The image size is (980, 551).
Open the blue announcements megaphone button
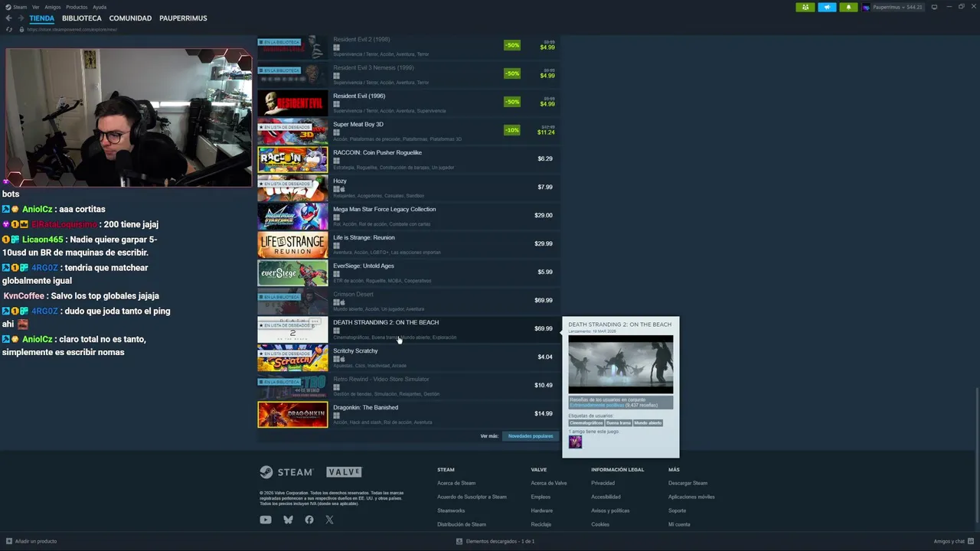(x=827, y=7)
